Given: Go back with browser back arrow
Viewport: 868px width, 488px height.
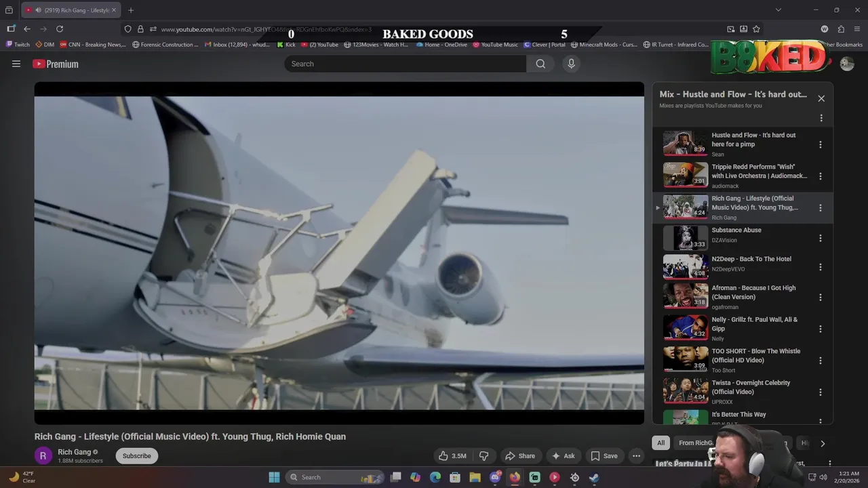Looking at the screenshot, I should click(x=27, y=29).
